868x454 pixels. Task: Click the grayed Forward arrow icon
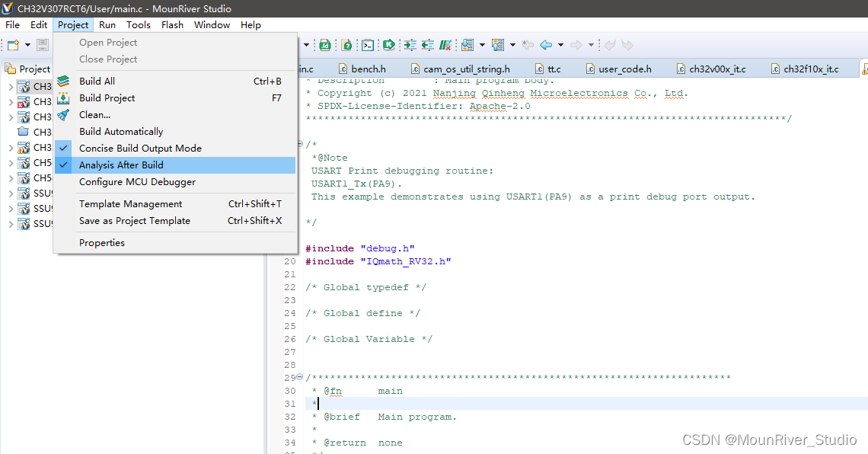[x=576, y=45]
